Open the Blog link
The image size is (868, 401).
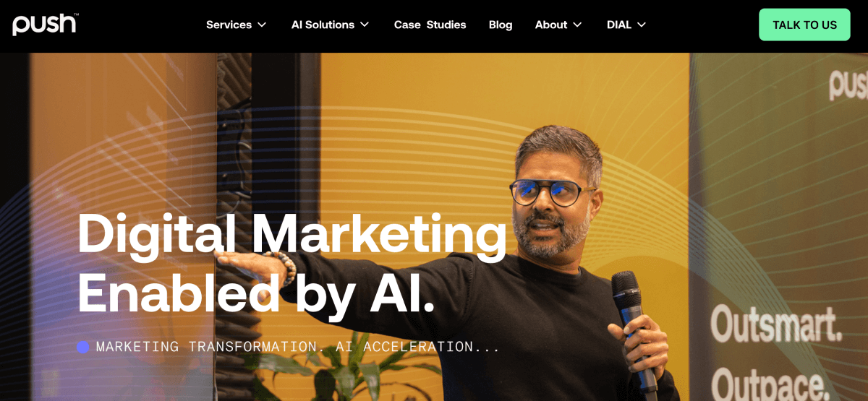coord(501,25)
